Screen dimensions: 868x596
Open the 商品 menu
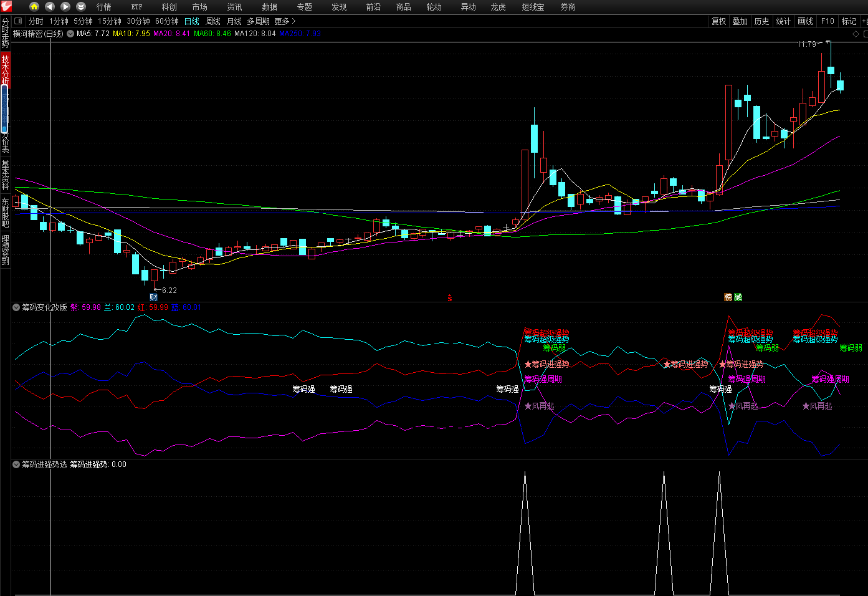click(x=403, y=7)
